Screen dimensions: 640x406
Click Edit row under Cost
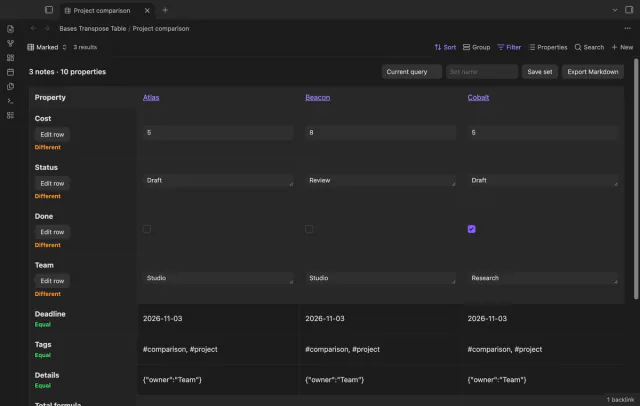point(52,135)
